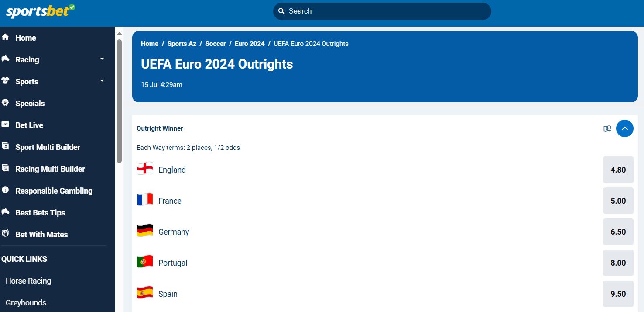Image resolution: width=644 pixels, height=312 pixels.
Task: Select Portugal odds 8.00
Action: click(x=618, y=263)
